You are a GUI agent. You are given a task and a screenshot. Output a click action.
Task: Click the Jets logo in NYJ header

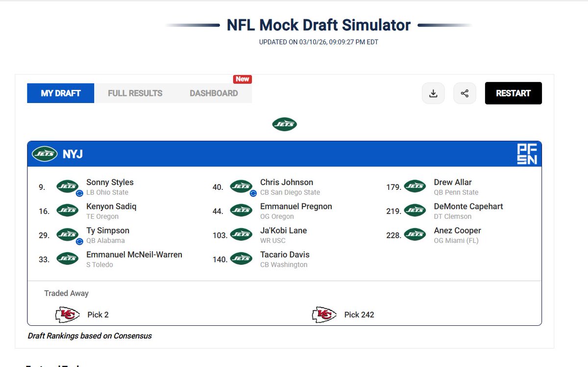tap(45, 154)
